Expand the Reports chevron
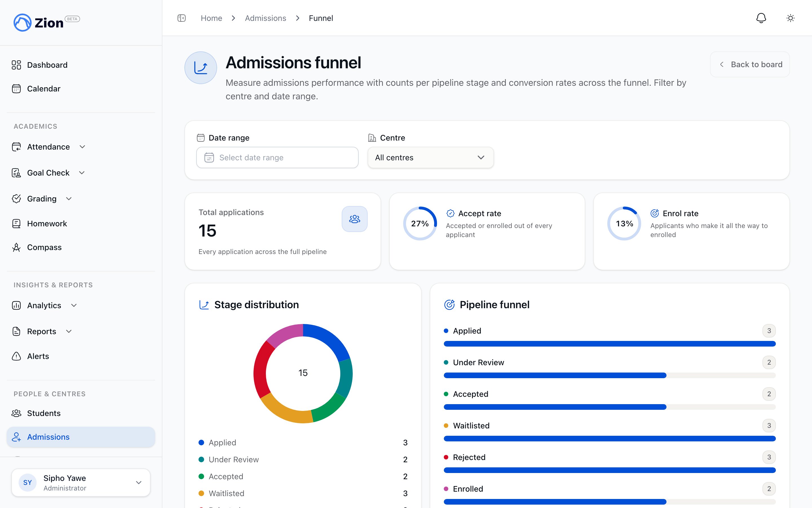Screen dimensions: 812x508 pyautogui.click(x=69, y=331)
